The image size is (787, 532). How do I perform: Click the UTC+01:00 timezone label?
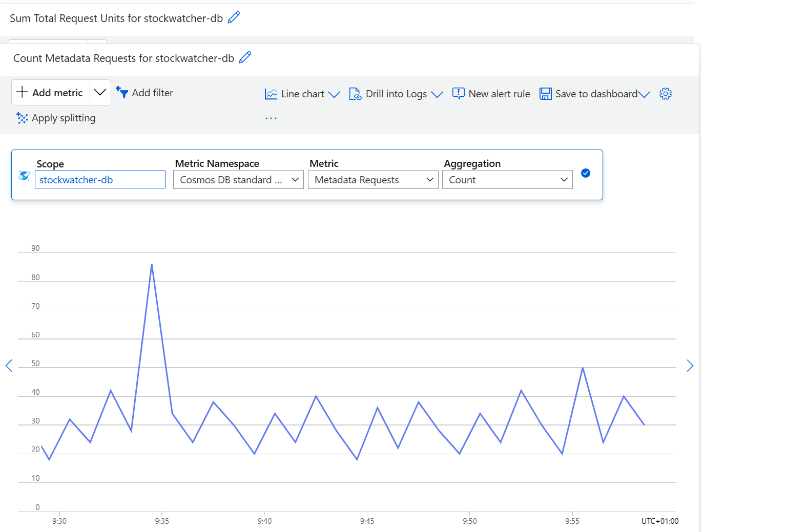pos(660,521)
